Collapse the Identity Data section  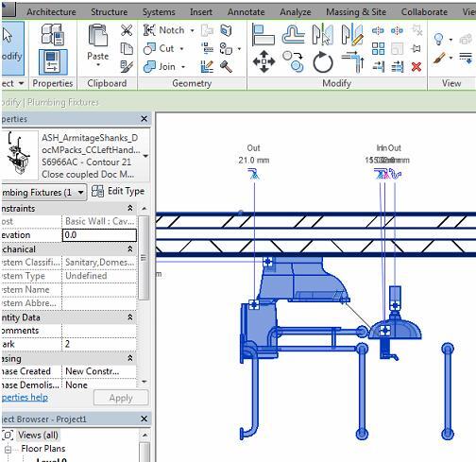[130, 317]
